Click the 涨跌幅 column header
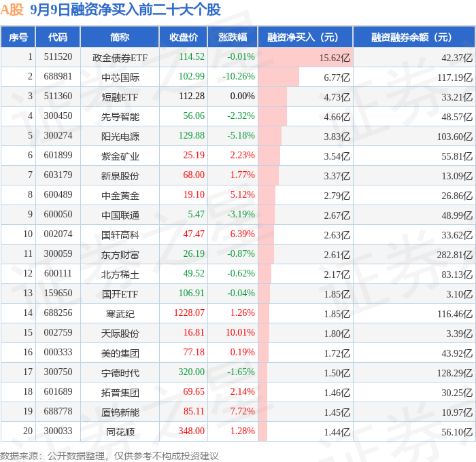Image resolution: width=476 pixels, height=462 pixels. tap(233, 37)
